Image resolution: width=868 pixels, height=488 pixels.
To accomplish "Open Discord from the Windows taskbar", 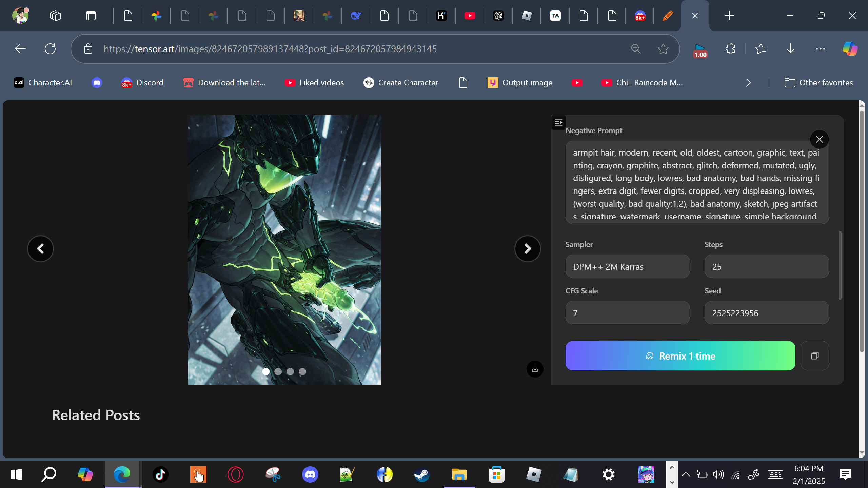I will pos(310,474).
